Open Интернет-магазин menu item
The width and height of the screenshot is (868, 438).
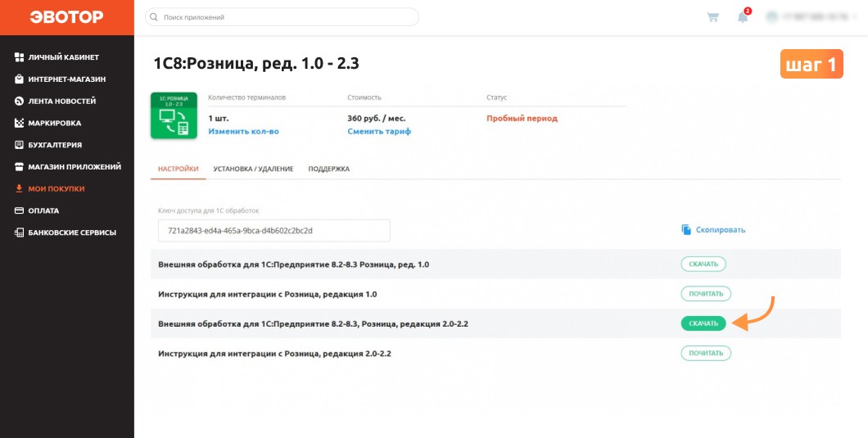pyautogui.click(x=67, y=79)
